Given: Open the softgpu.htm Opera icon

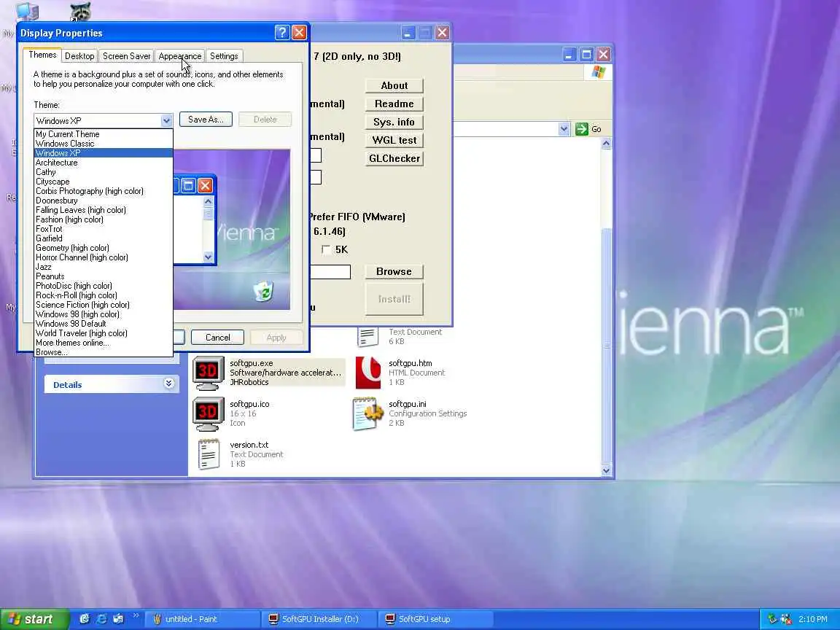Looking at the screenshot, I should pyautogui.click(x=368, y=373).
